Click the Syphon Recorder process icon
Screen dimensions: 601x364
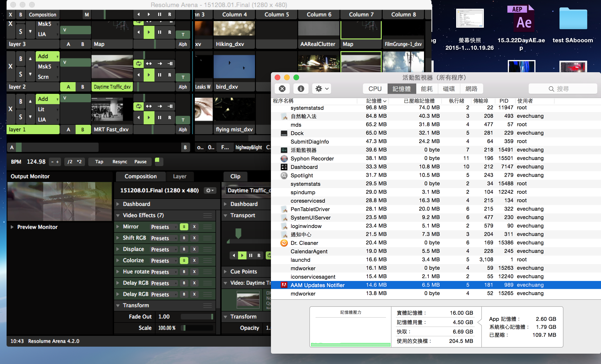(284, 159)
